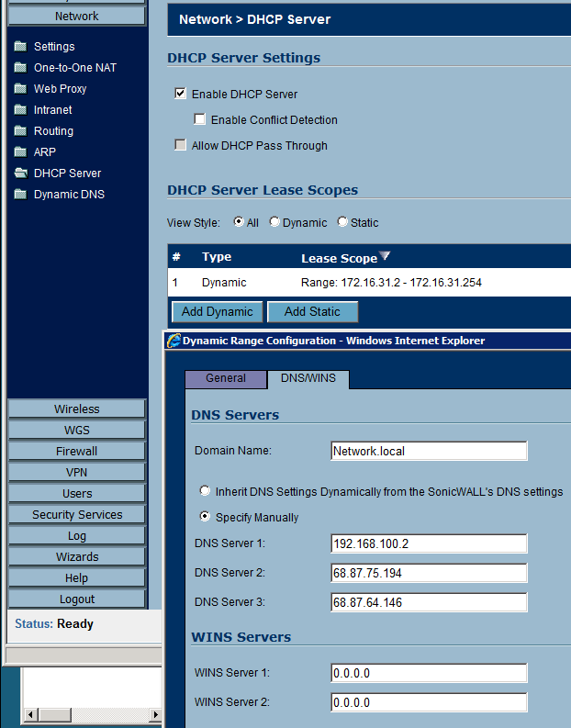Click the horizontal scrollbar thumb
Image resolution: width=571 pixels, height=728 pixels.
click(55, 714)
